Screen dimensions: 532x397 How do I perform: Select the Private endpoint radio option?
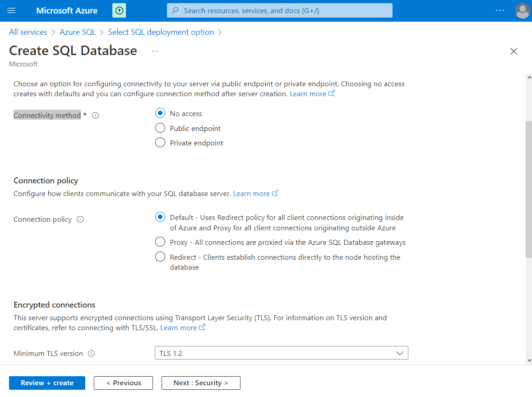point(160,143)
